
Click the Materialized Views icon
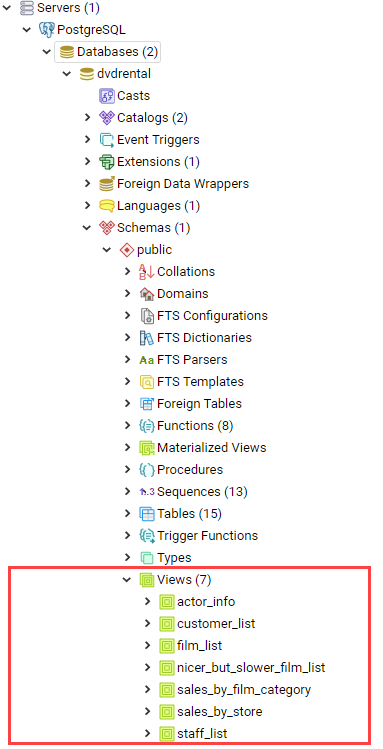pos(147,448)
